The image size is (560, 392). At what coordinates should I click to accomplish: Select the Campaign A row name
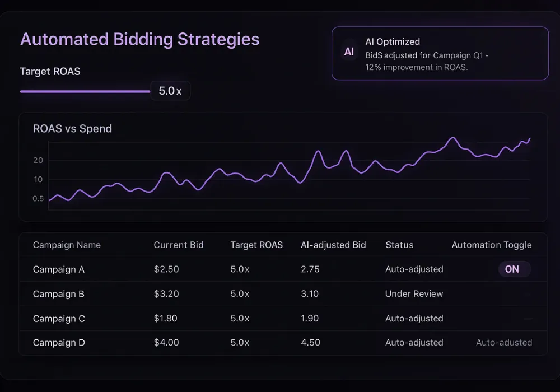point(59,269)
